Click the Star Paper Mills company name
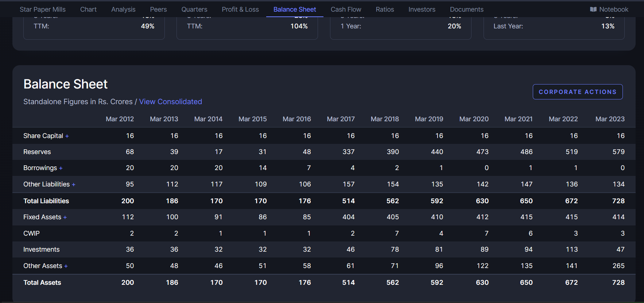Image resolution: width=644 pixels, height=303 pixels. (x=43, y=9)
